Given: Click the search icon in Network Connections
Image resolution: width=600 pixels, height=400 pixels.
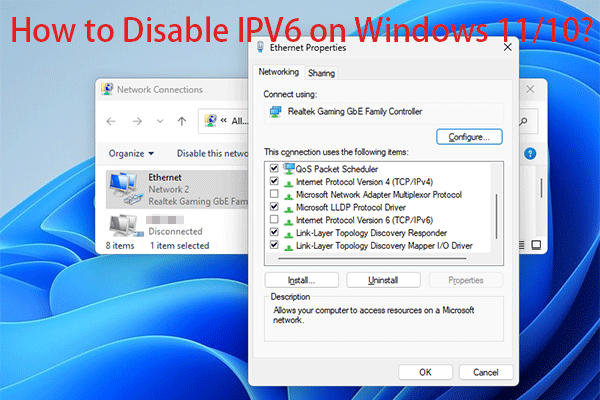Looking at the screenshot, I should 523,122.
